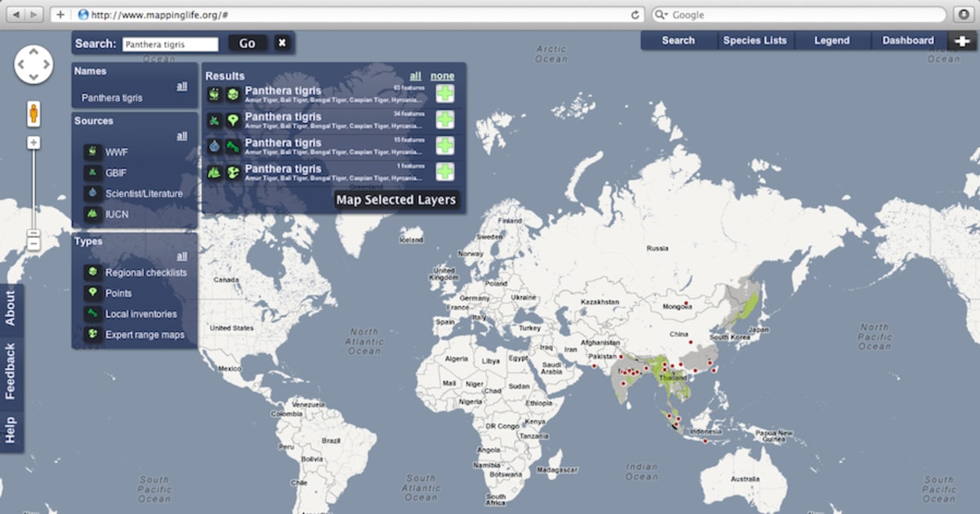This screenshot has height=514, width=980.
Task: Toggle the 34 features layer green plus
Action: pyautogui.click(x=444, y=121)
